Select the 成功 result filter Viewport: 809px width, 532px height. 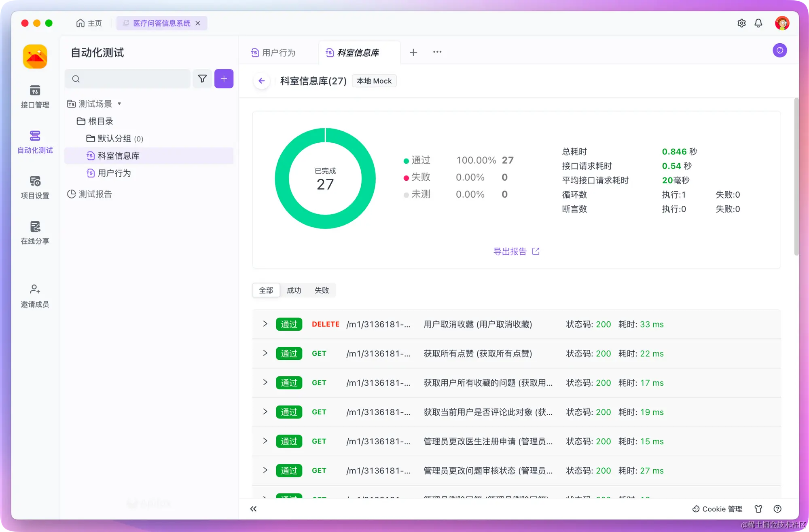point(294,290)
